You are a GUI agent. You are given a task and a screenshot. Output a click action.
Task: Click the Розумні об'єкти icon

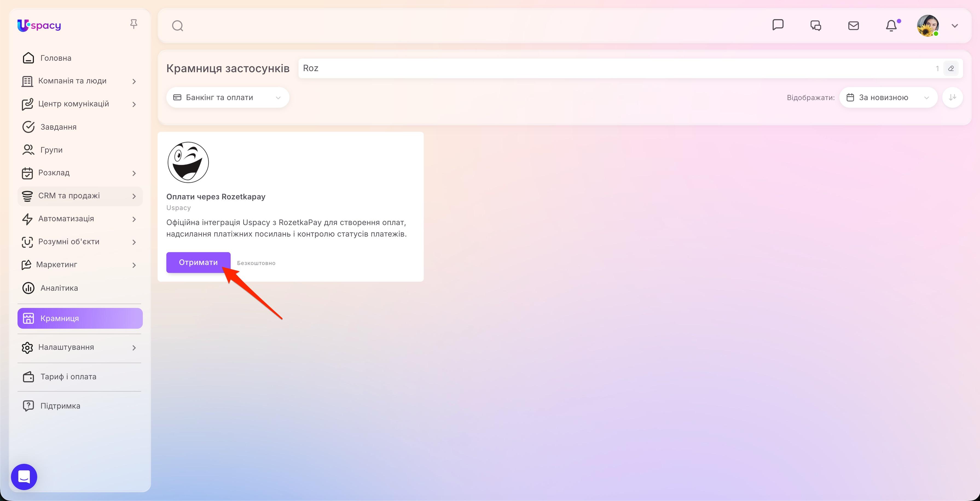[x=27, y=242]
